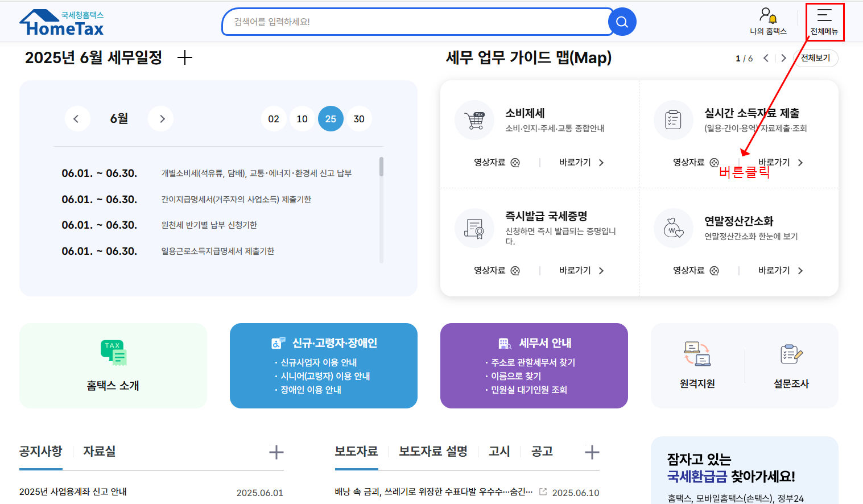Select the 소비제세 shopping cart icon
This screenshot has width=863, height=504.
(x=474, y=119)
